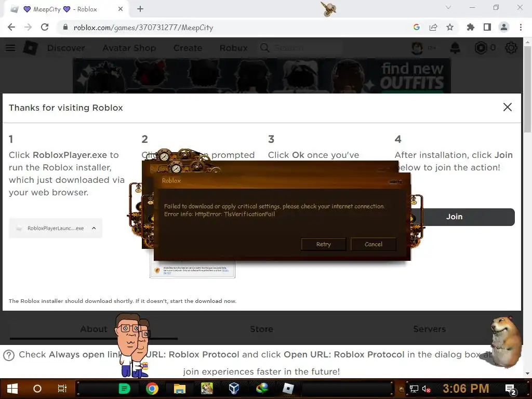Viewport: 532px width, 399px height.
Task: Open the Roblox user avatar icon
Action: [x=417, y=48]
